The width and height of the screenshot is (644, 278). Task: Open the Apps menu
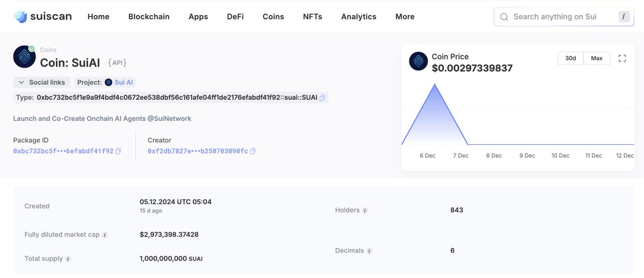tap(198, 17)
